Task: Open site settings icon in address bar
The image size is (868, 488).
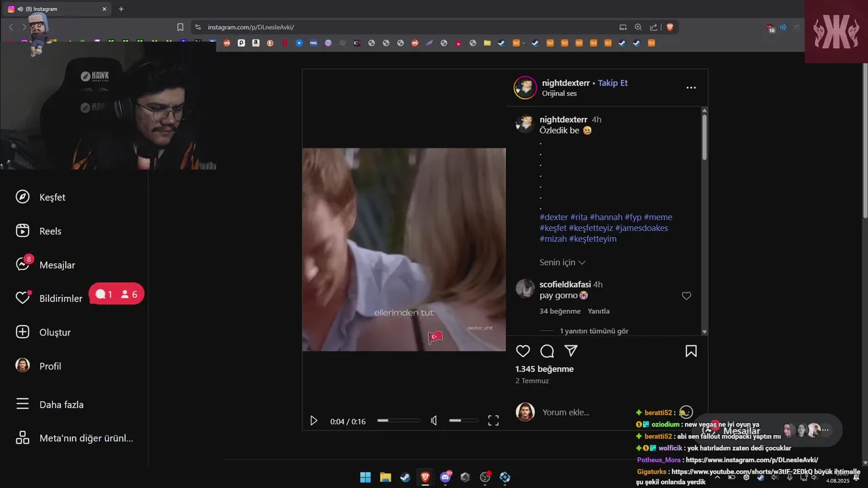Action: point(197,27)
